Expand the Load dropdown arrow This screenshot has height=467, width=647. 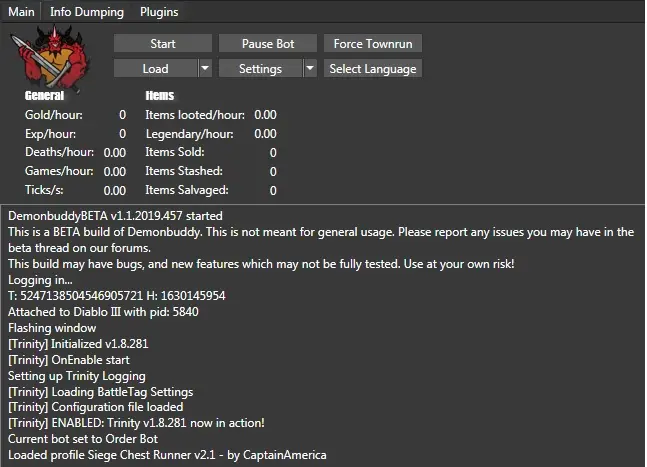[205, 68]
